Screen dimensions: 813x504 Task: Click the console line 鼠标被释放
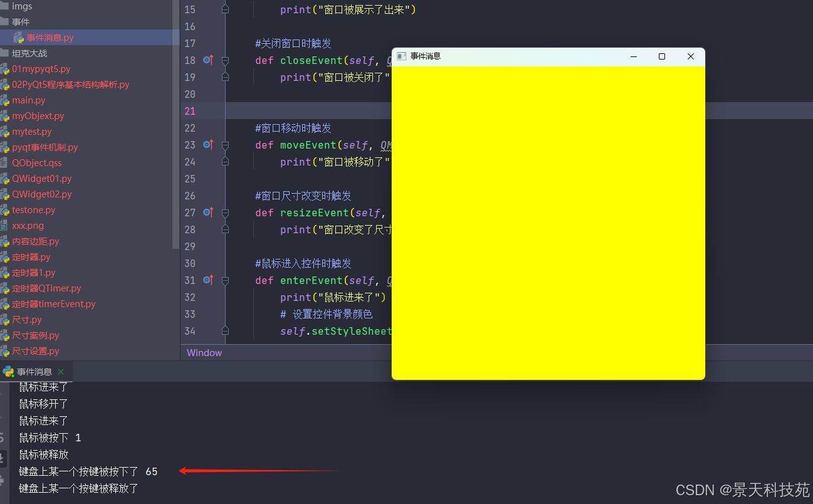tap(43, 454)
